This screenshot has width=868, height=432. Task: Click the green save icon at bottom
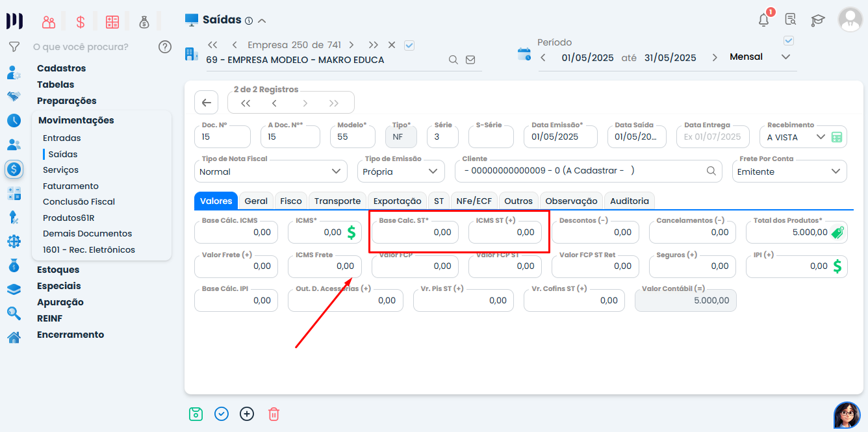[196, 414]
